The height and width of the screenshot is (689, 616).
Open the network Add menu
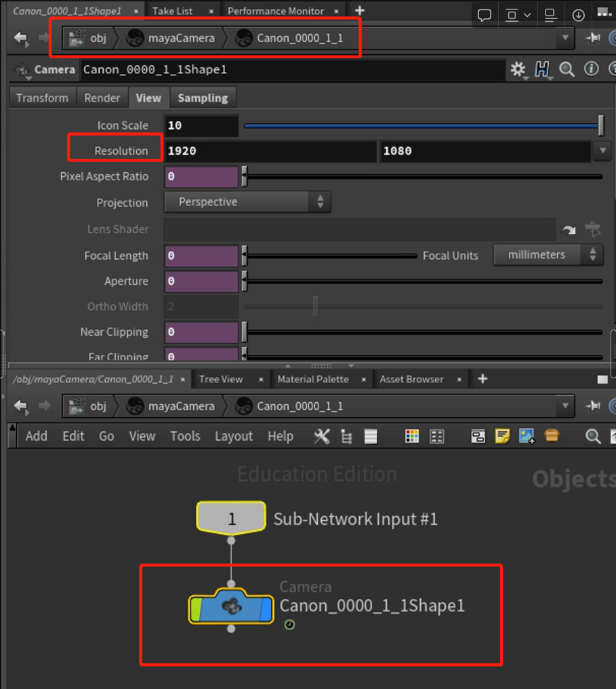(37, 436)
